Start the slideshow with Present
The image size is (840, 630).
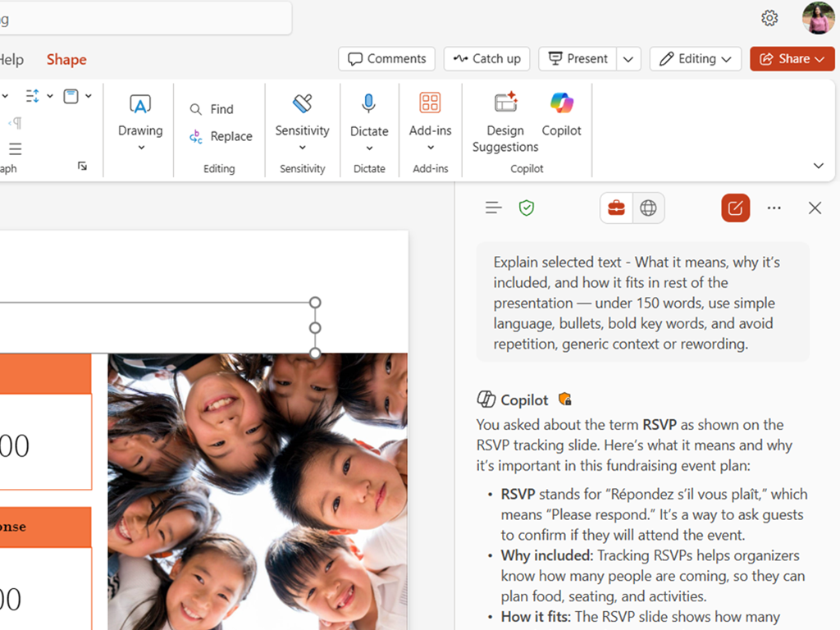point(577,59)
